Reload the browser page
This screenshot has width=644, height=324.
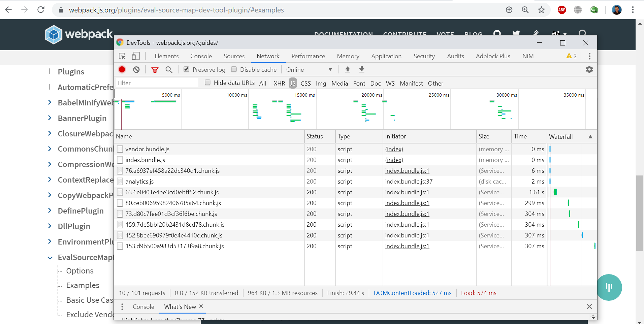point(41,10)
